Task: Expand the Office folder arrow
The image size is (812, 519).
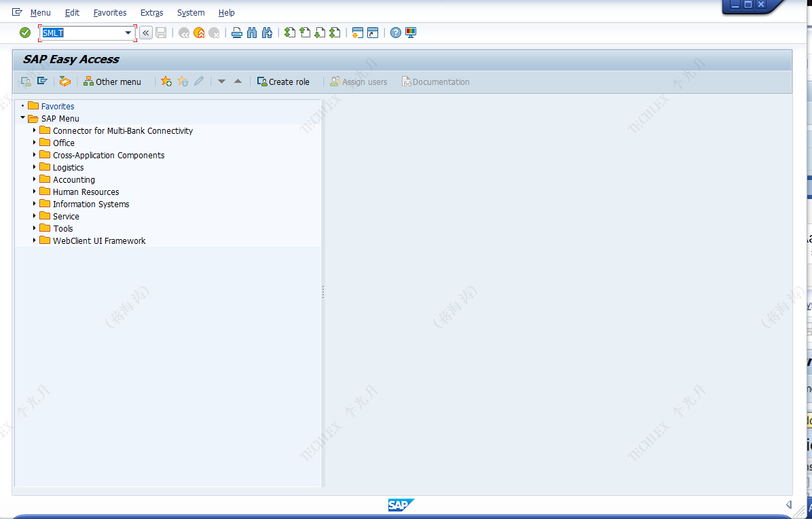Action: point(35,143)
